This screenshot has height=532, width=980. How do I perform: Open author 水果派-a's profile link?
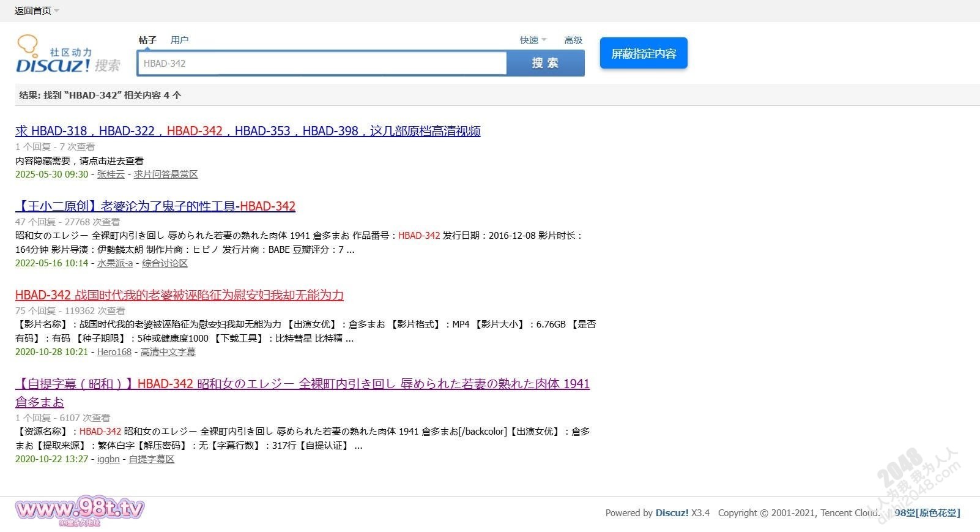pyautogui.click(x=115, y=263)
